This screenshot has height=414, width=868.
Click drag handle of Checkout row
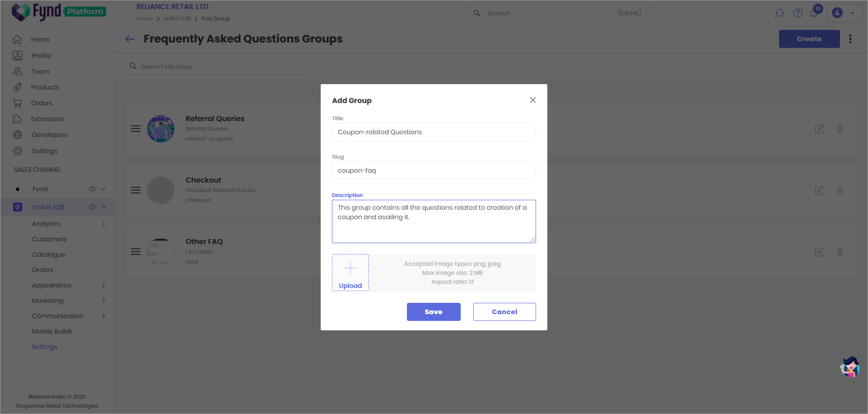point(135,190)
